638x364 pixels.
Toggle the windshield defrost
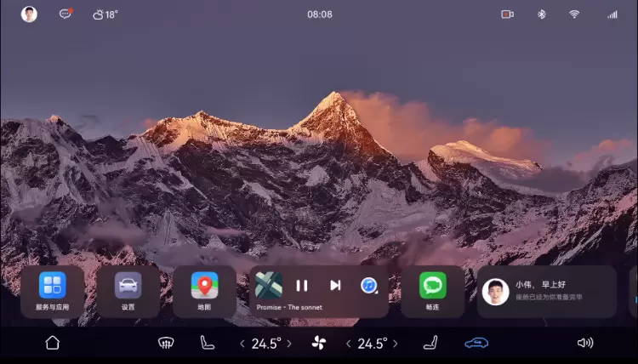point(167,343)
